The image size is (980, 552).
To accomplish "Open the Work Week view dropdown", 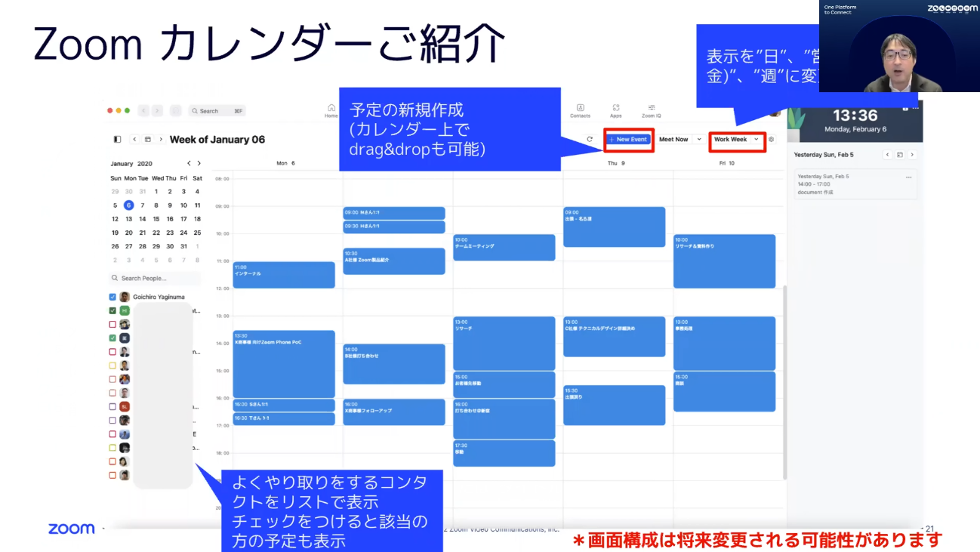I will point(737,140).
